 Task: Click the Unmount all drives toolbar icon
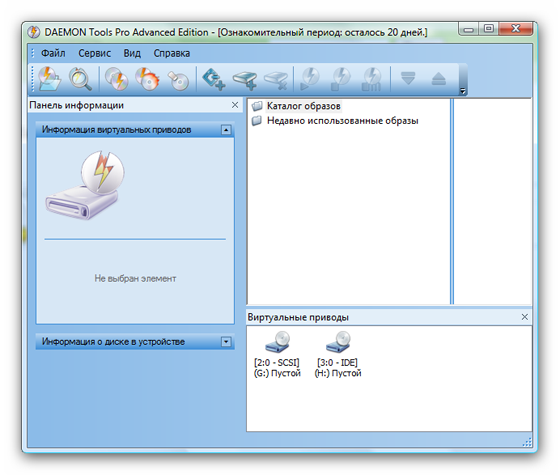click(371, 79)
